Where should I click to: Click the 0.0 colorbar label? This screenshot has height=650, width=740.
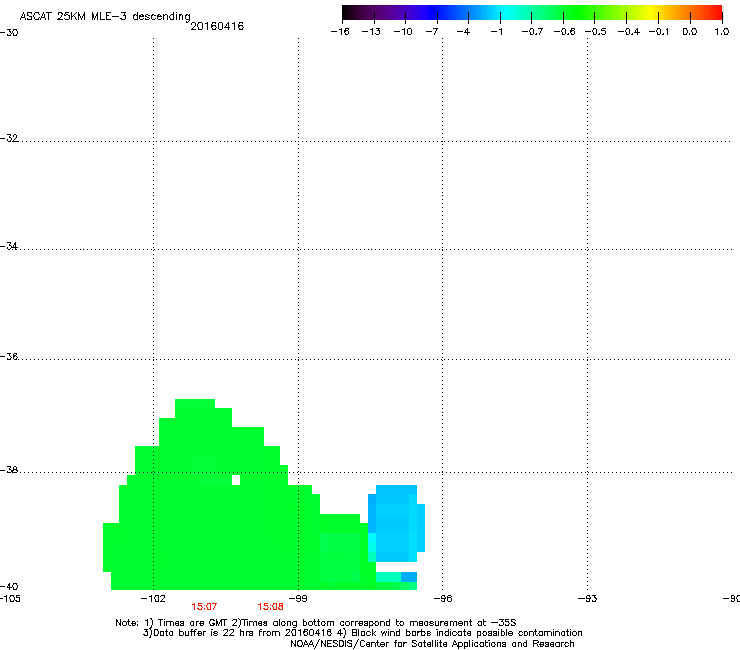click(x=690, y=32)
